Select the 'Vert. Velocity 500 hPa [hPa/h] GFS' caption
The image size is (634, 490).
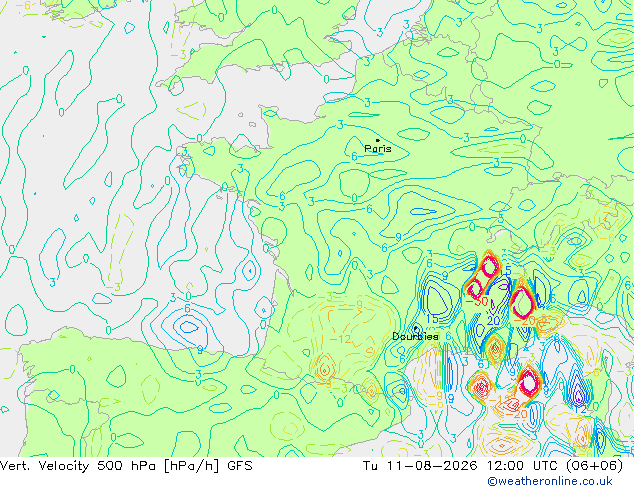126,466
